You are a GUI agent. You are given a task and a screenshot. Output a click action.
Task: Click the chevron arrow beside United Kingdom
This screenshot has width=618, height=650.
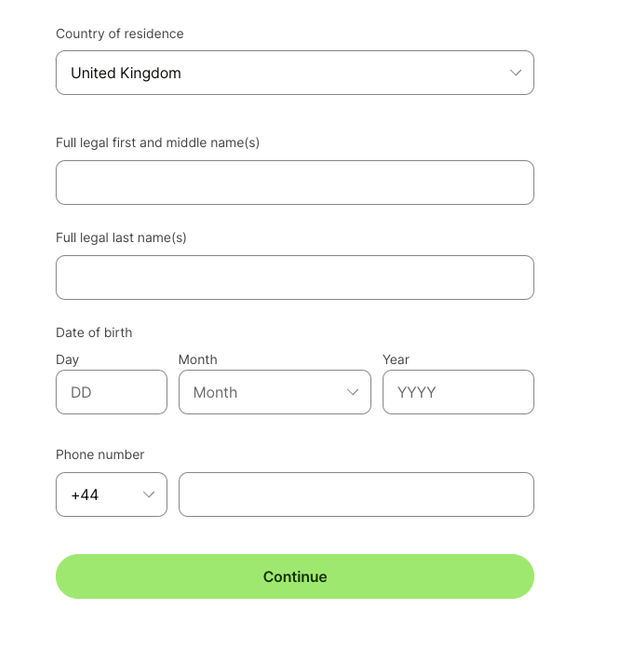516,73
